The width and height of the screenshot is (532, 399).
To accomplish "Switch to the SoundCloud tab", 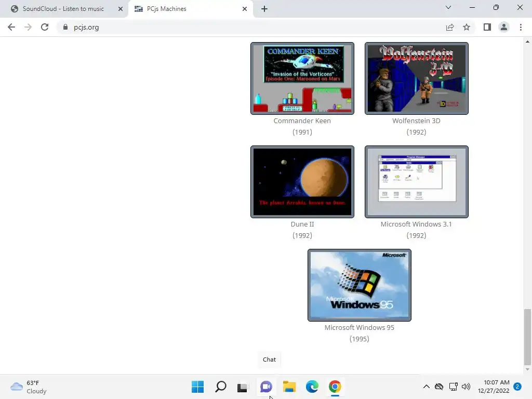I will (x=64, y=9).
